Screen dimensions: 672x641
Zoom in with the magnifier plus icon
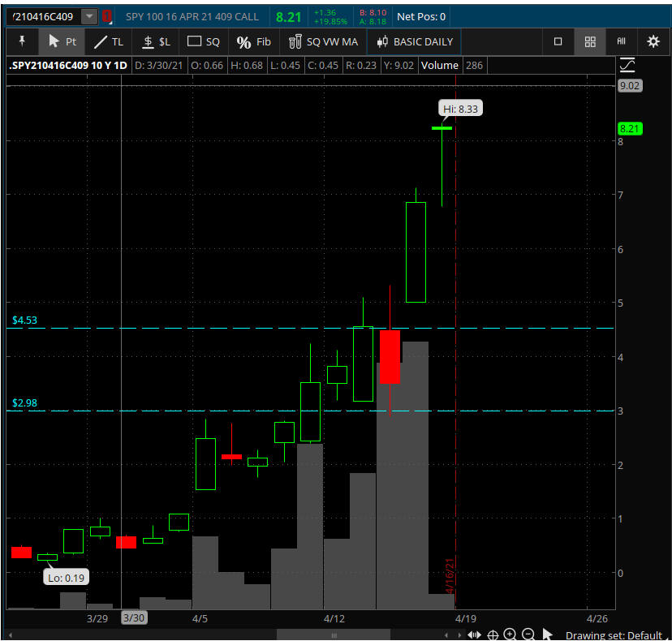[510, 635]
